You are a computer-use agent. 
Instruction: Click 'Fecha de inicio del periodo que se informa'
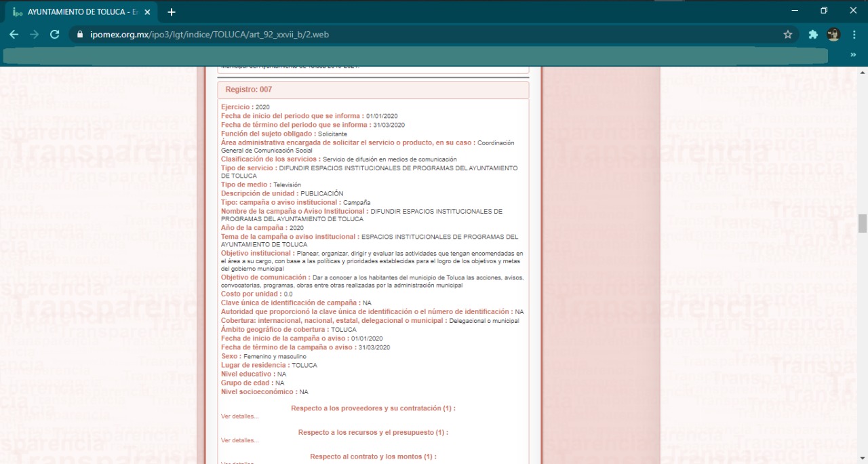pos(292,116)
